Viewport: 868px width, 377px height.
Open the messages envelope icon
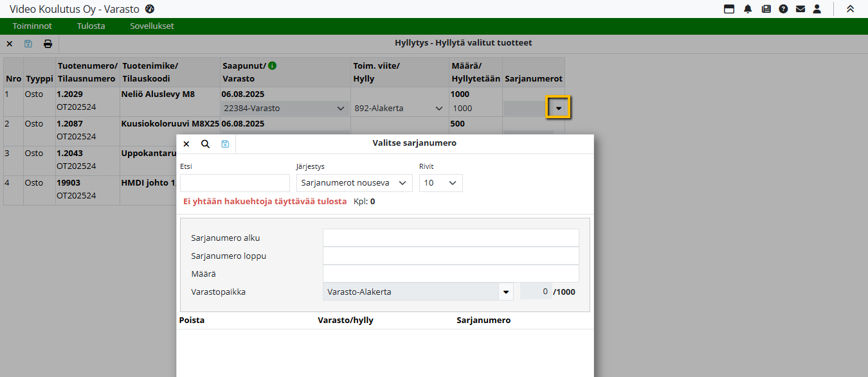pos(800,9)
